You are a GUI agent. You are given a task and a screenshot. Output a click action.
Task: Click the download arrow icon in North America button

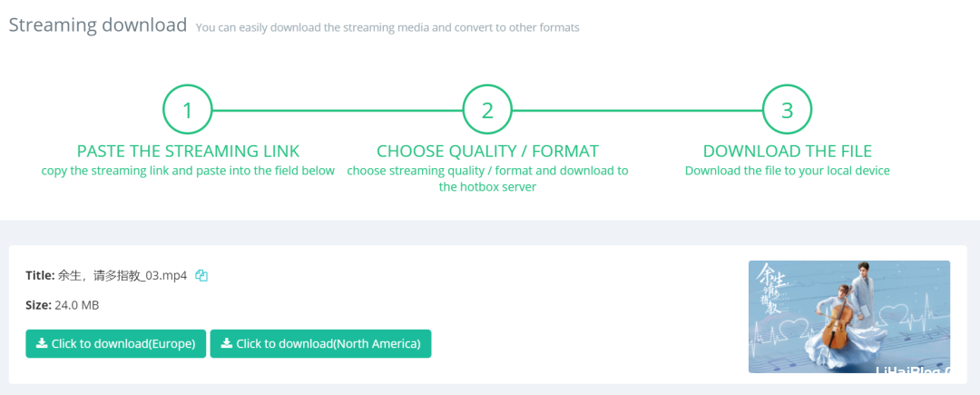pyautogui.click(x=227, y=343)
